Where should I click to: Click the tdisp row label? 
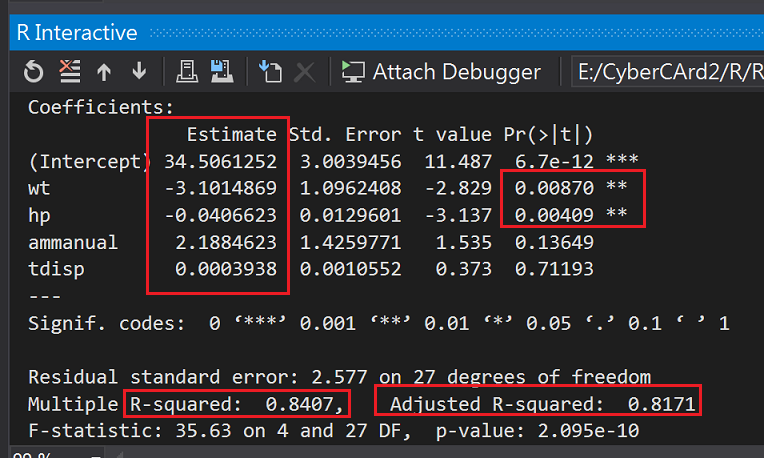coord(56,269)
